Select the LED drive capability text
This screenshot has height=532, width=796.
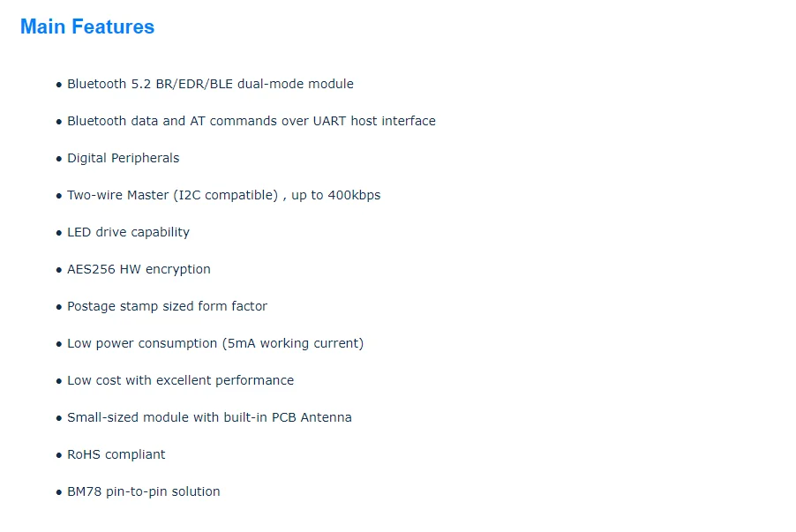pos(128,232)
